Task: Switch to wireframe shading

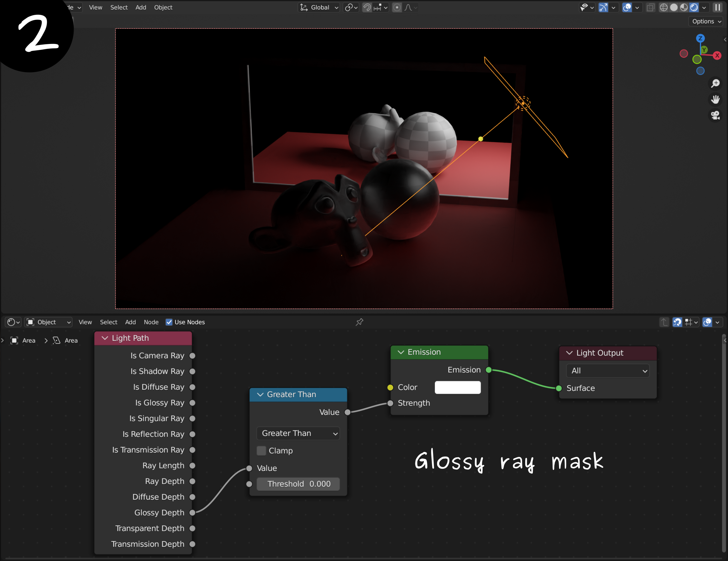Action: (664, 7)
